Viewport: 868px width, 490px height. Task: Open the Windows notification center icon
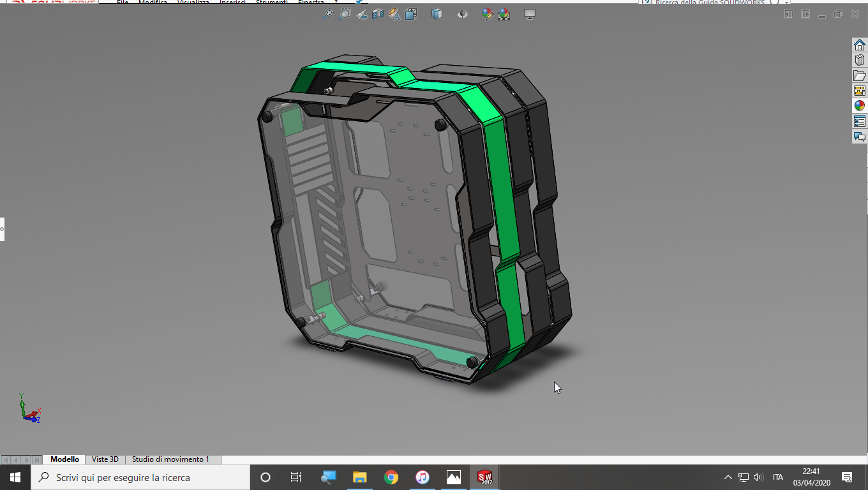pos(847,477)
